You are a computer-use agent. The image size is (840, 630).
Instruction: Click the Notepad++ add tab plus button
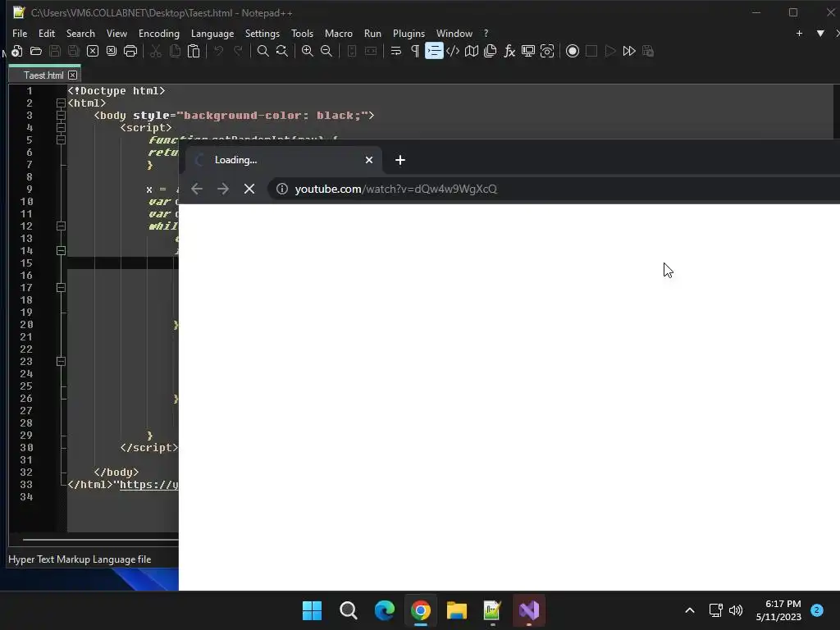pos(799,33)
